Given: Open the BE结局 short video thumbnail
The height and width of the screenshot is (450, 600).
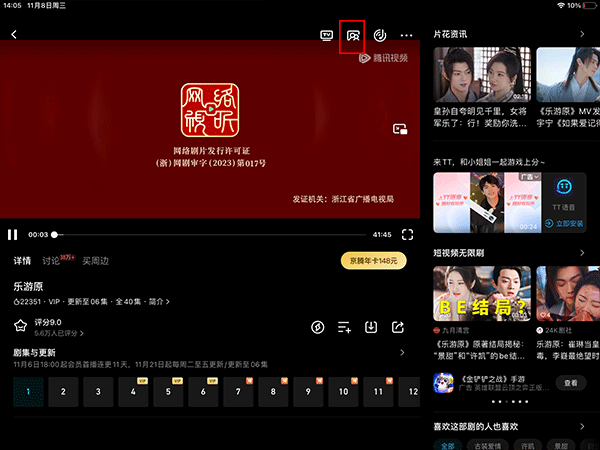Looking at the screenshot, I should tap(482, 293).
